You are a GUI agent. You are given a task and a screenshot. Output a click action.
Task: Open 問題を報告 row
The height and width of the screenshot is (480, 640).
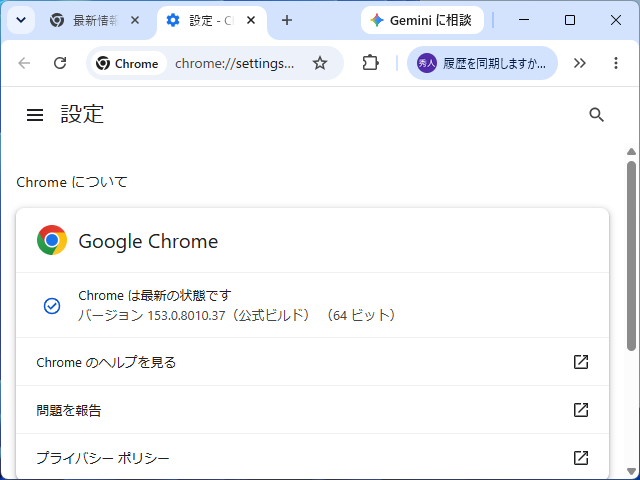[x=313, y=410]
